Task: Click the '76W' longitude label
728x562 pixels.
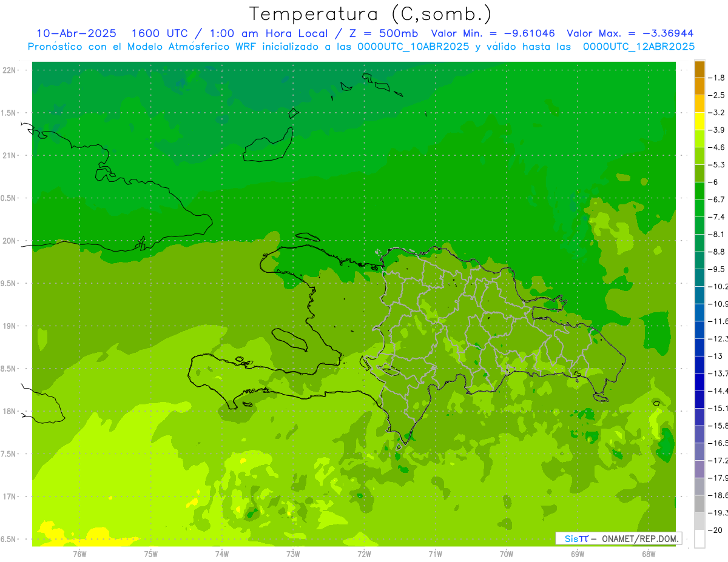Action: 79,554
